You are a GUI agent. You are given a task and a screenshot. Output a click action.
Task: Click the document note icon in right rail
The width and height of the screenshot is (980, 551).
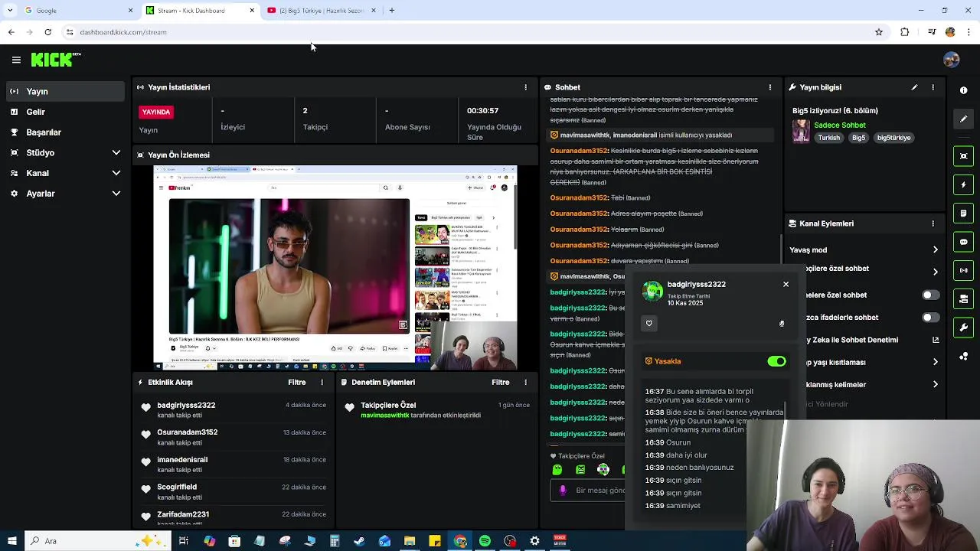(964, 214)
